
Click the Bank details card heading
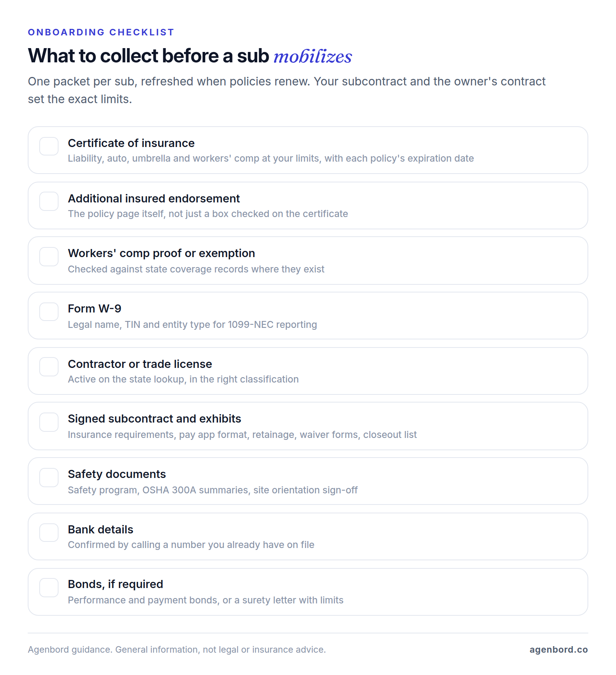100,530
